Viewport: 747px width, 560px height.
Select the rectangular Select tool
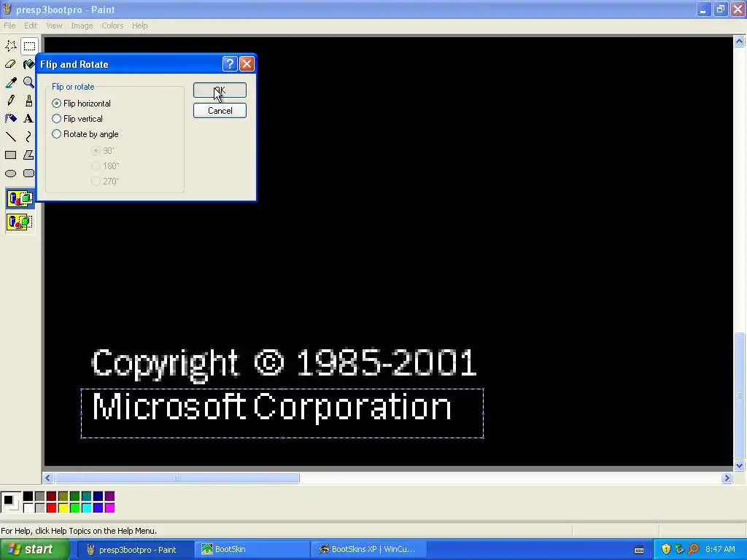click(x=29, y=46)
